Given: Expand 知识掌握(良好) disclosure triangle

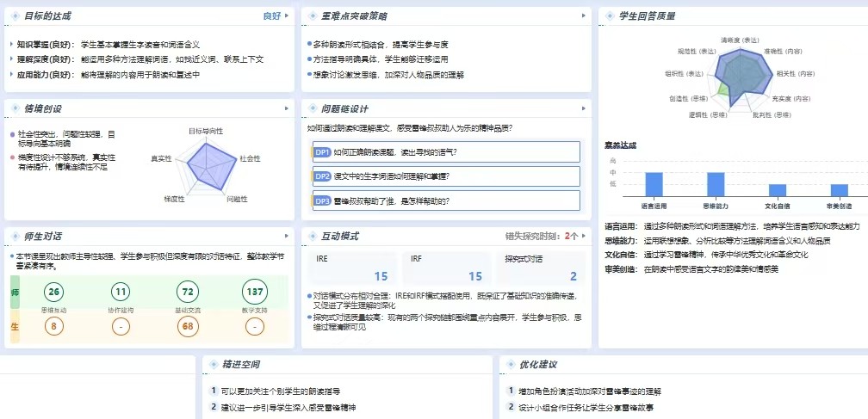Looking at the screenshot, I should point(12,44).
